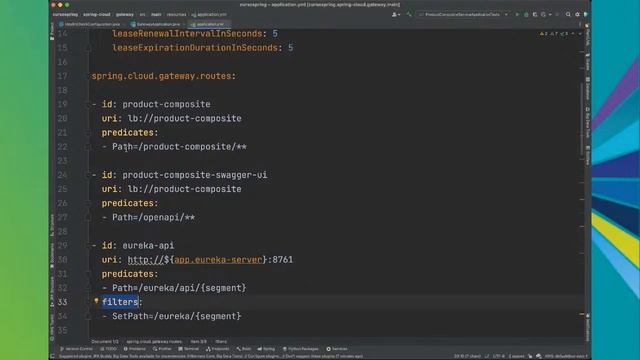This screenshot has height=360, width=640.
Task: Click line number 33 in the gutter
Action: [62, 302]
